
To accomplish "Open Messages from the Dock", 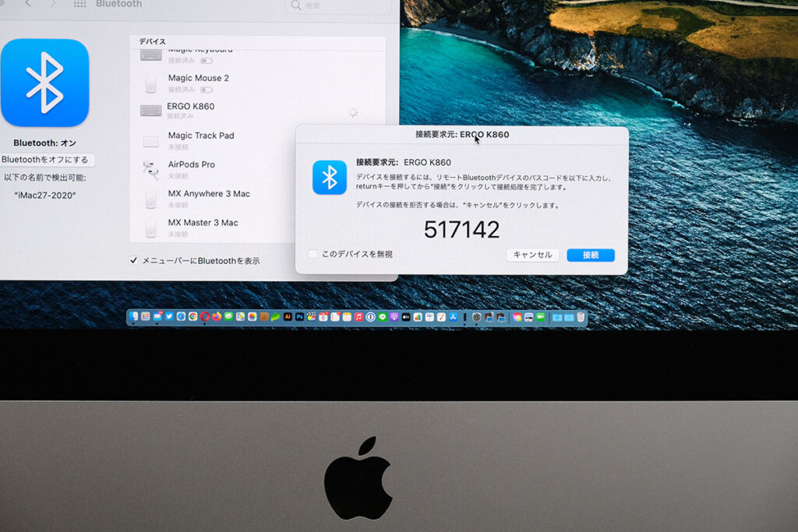I will 228,316.
